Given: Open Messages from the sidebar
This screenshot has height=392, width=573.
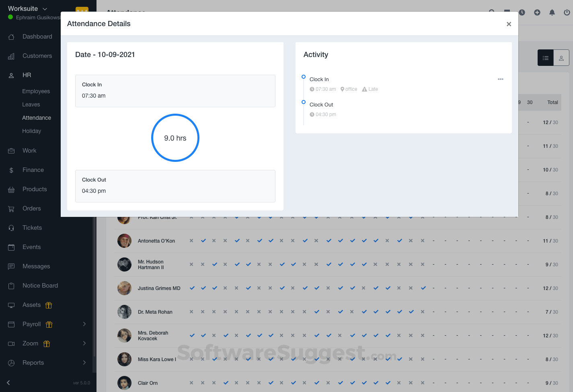Looking at the screenshot, I should coord(36,266).
